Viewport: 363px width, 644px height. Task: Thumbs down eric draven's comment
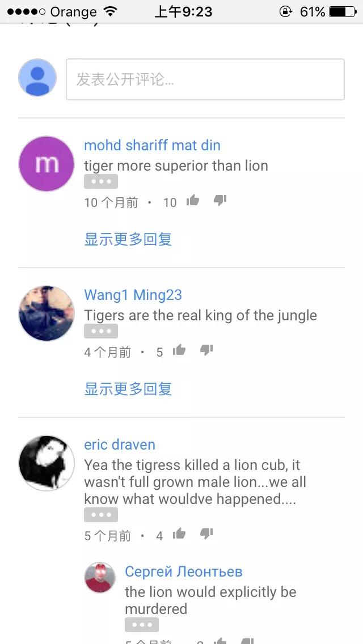206,534
